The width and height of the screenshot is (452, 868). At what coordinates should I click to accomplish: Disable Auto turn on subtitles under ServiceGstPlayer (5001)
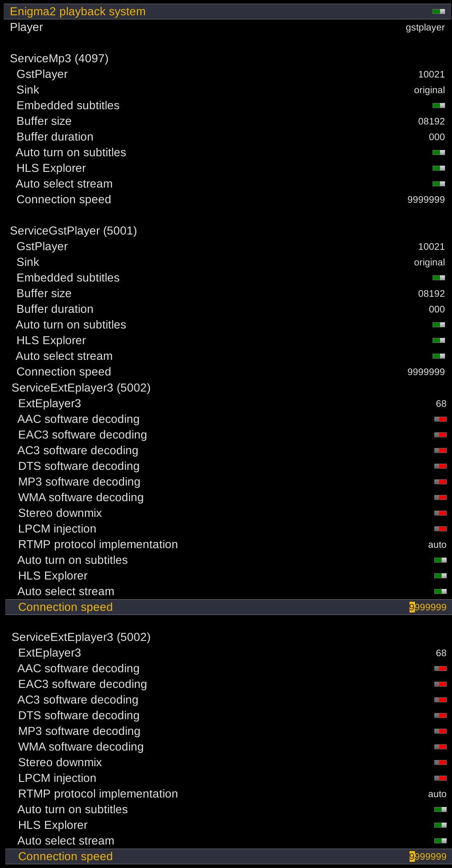click(x=438, y=325)
